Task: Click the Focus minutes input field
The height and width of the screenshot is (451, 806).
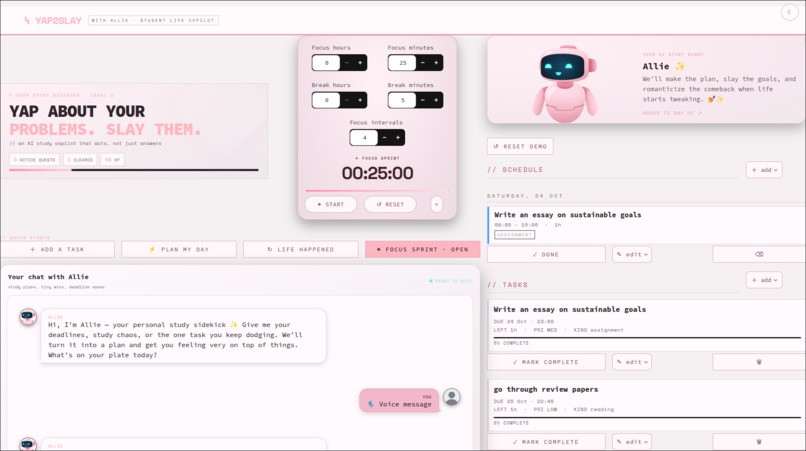Action: tap(402, 63)
